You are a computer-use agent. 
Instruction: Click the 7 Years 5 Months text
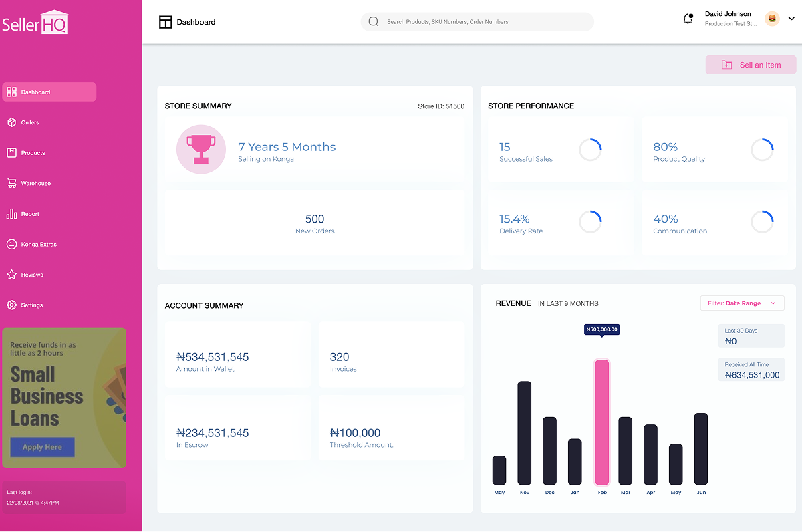click(287, 147)
